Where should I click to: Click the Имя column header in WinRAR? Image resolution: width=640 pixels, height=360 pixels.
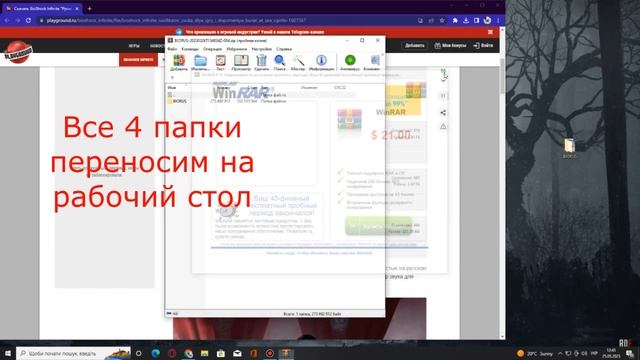[x=172, y=87]
